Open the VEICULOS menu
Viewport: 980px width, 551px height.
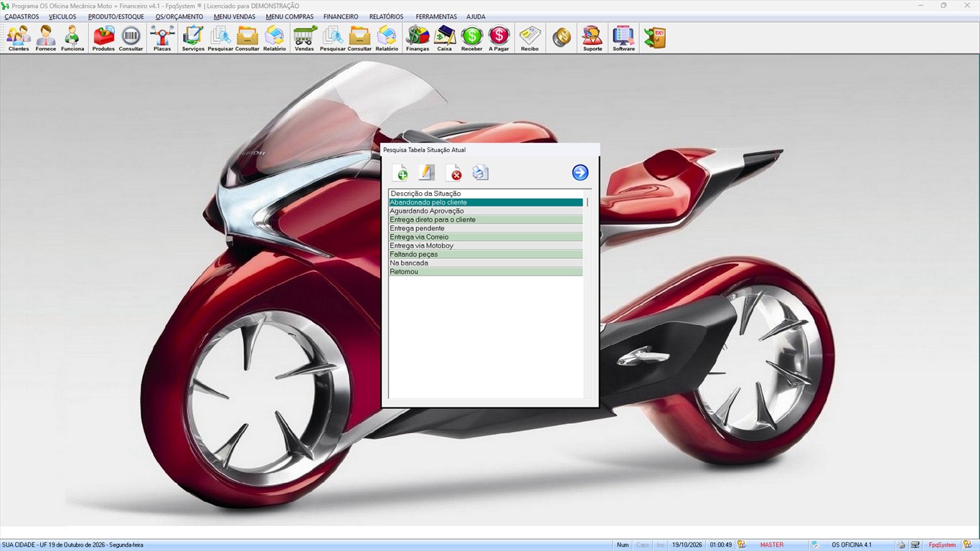[x=62, y=17]
